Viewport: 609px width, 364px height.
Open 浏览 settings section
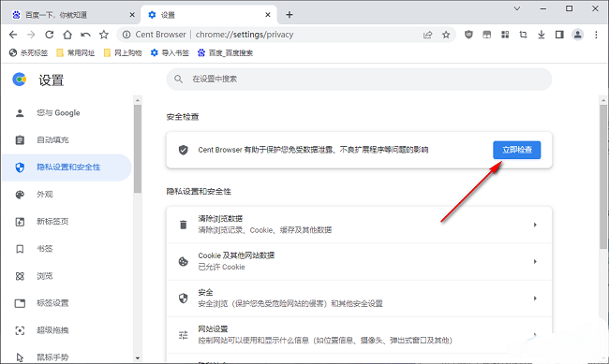67,276
